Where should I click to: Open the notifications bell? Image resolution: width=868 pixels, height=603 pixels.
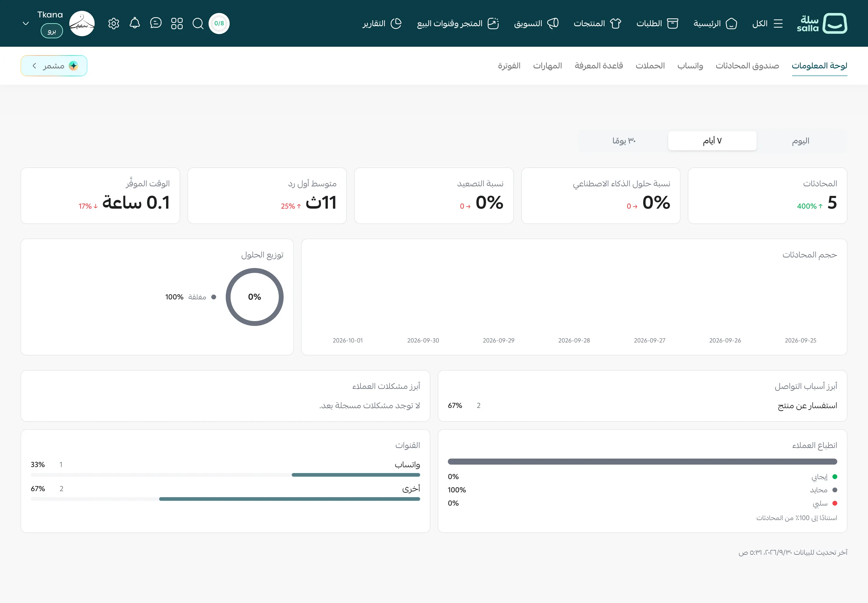click(135, 24)
